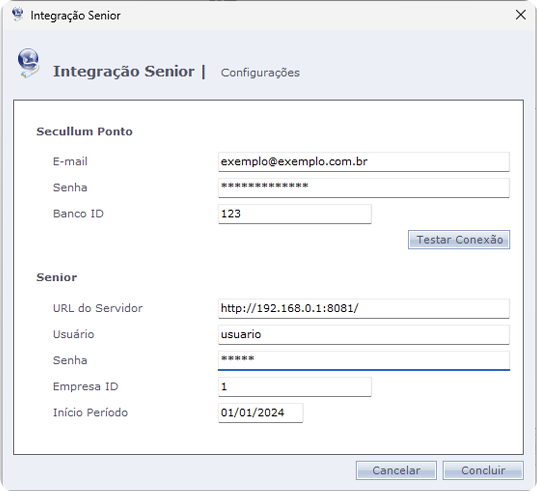Test the connection with Testar Conexão
Screen dimensions: 538x492
pyautogui.click(x=459, y=239)
